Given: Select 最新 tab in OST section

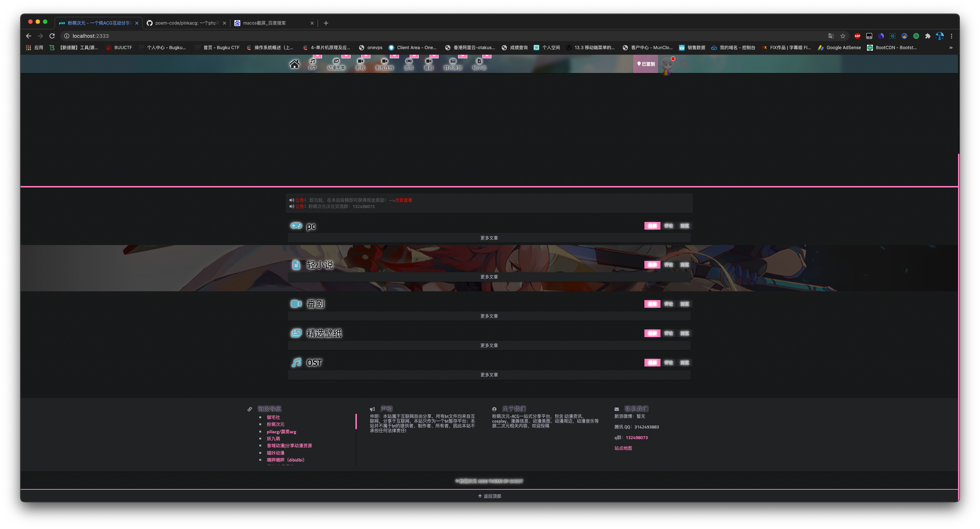Looking at the screenshot, I should coord(652,362).
